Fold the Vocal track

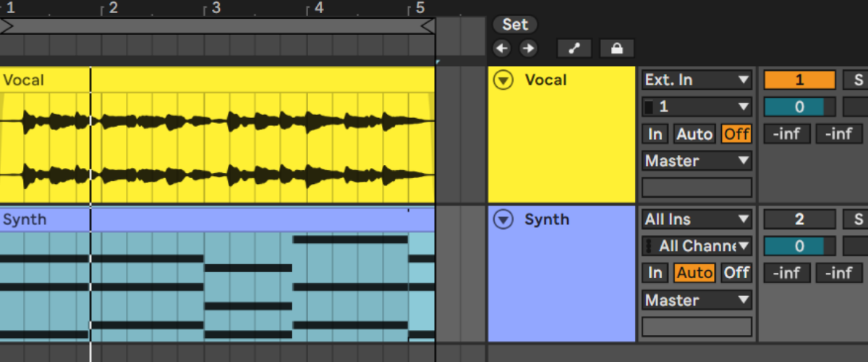tap(503, 80)
